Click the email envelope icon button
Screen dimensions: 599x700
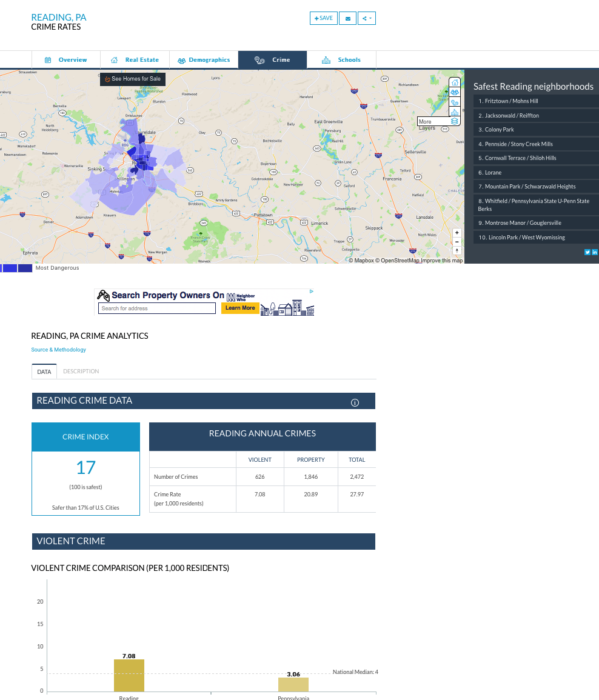(x=347, y=18)
